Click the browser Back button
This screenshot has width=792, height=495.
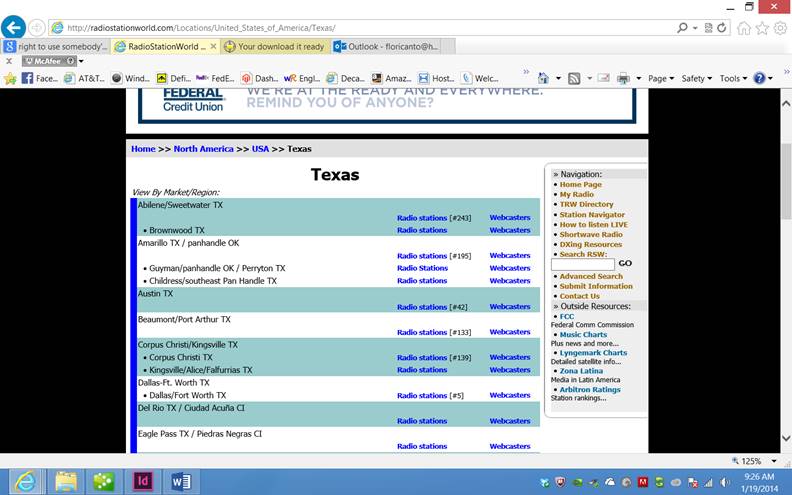14,27
